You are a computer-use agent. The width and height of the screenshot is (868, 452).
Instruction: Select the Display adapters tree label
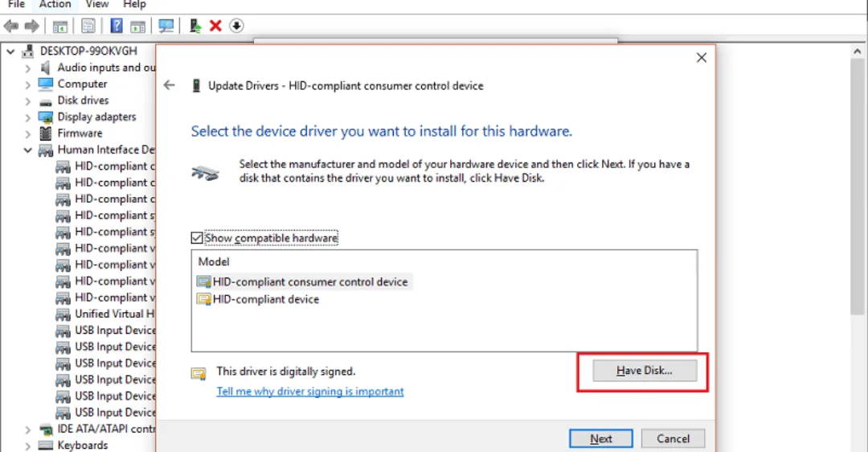97,117
